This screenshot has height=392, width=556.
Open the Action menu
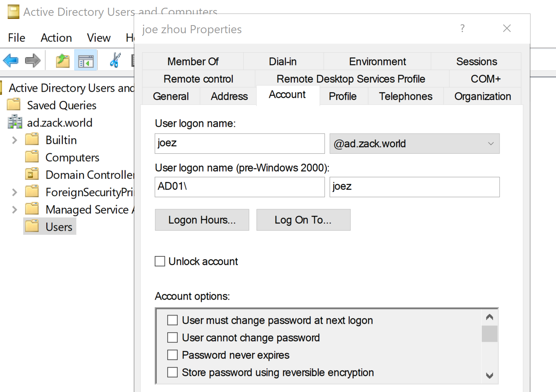(56, 38)
